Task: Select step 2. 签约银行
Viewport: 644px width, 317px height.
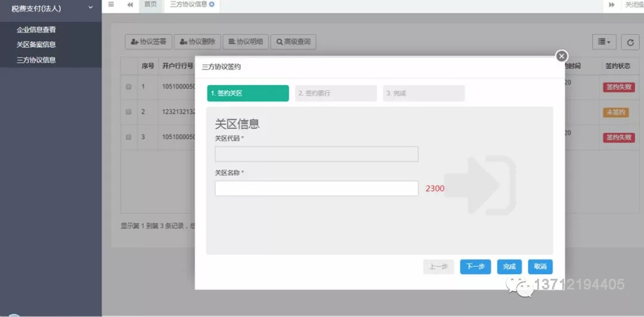Action: 336,93
